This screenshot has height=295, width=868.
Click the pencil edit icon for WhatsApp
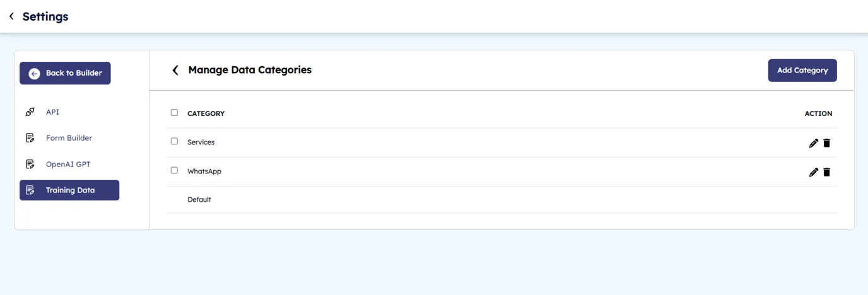(x=813, y=172)
